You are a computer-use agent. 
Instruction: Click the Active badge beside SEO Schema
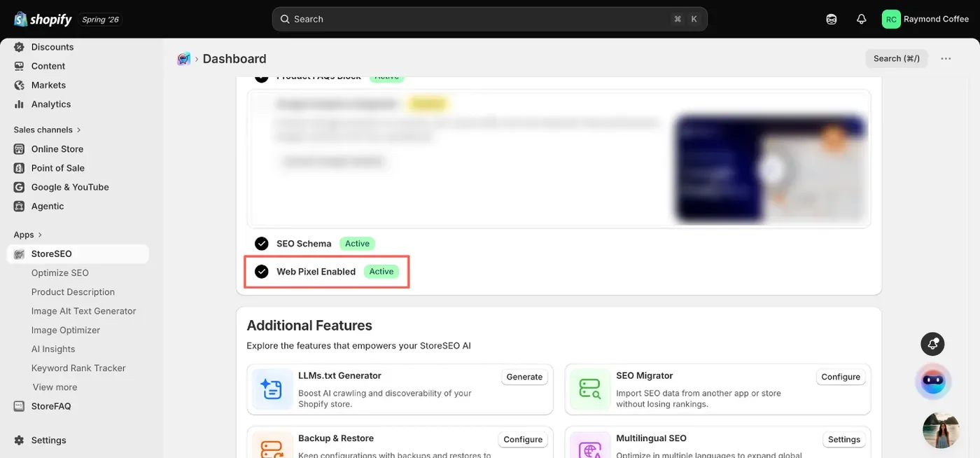(x=357, y=244)
